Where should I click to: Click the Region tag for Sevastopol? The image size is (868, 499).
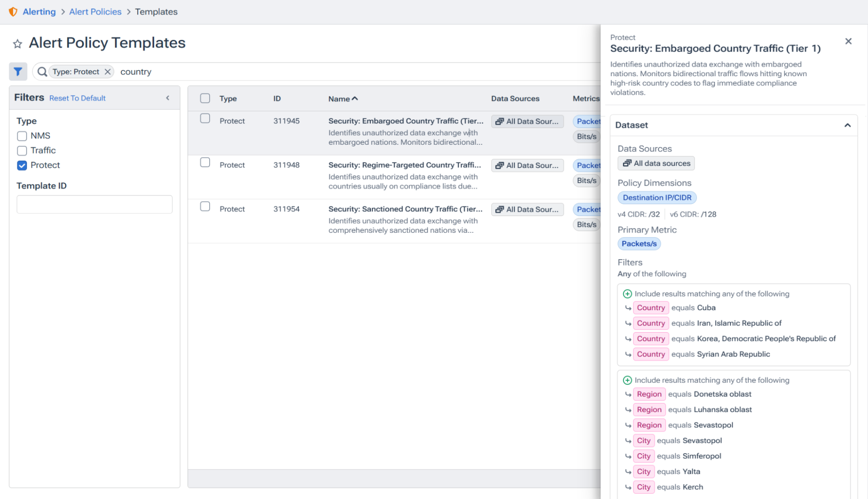[649, 425]
